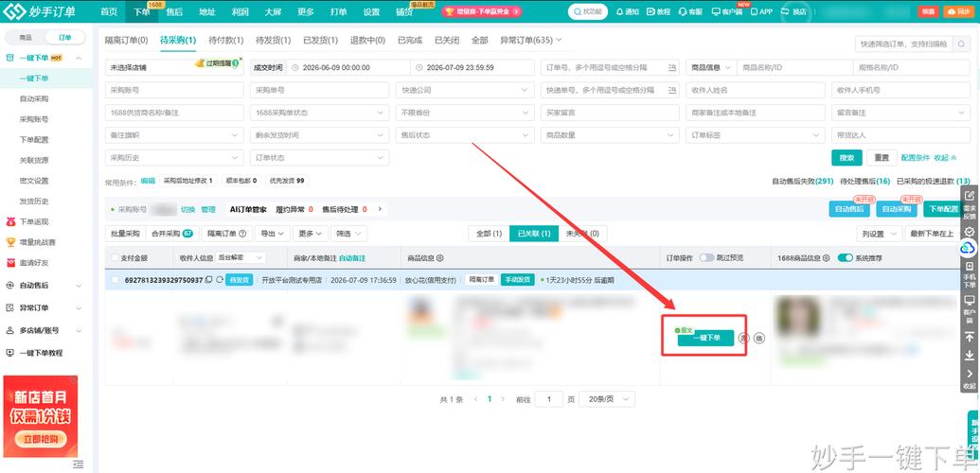Image resolution: width=980 pixels, height=473 pixels.
Task: Open the 1688采购单状态 dropdown
Action: (319, 114)
